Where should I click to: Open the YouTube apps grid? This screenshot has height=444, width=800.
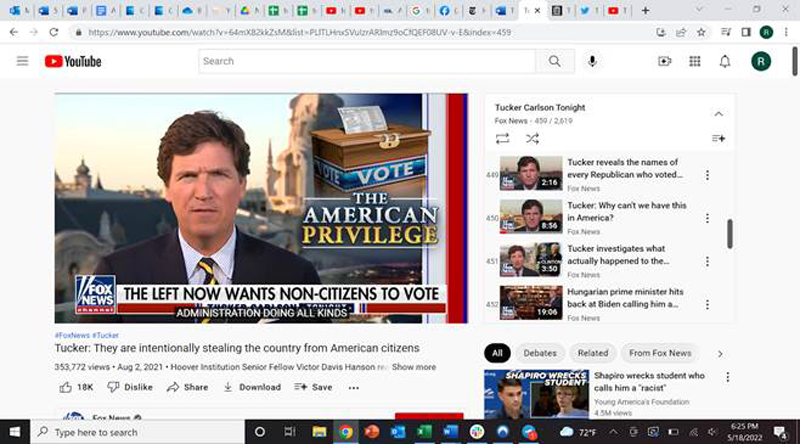coord(694,61)
